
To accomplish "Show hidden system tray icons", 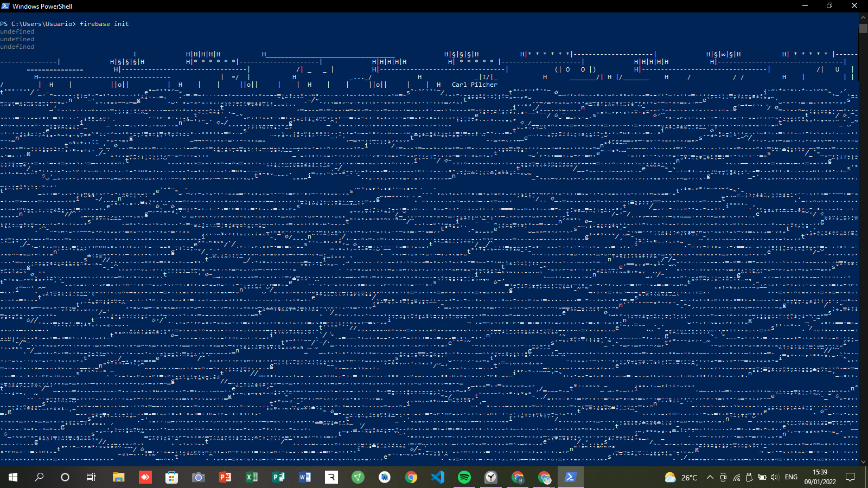I will (710, 477).
